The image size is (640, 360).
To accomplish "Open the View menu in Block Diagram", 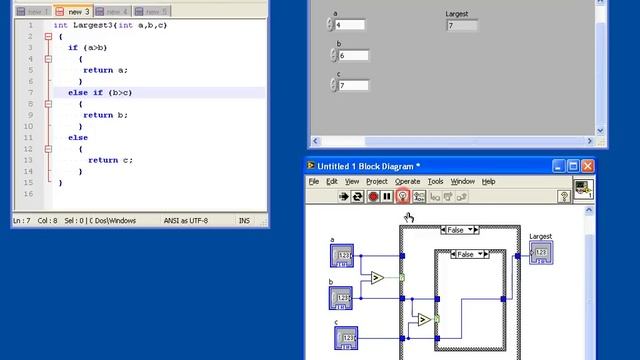I will tap(352, 182).
